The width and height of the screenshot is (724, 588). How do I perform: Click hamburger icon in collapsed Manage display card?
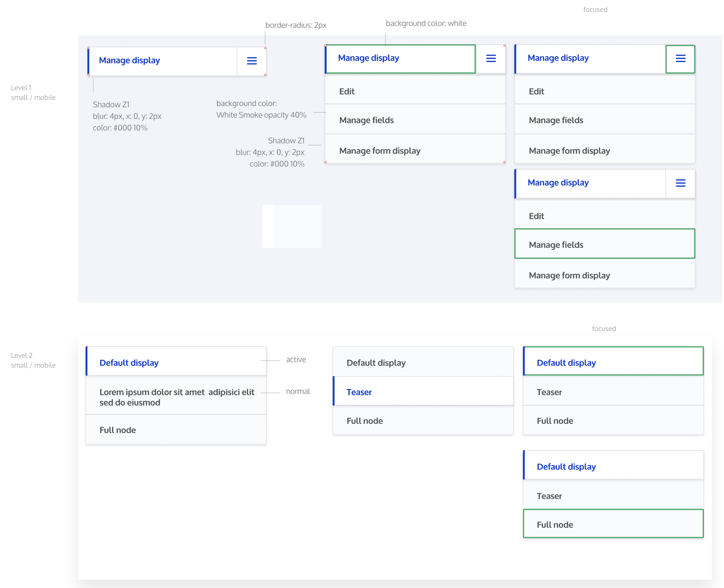point(251,61)
